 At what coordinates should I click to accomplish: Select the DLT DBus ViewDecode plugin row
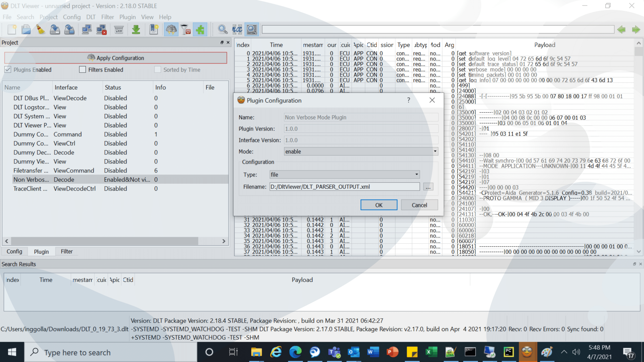coord(120,98)
